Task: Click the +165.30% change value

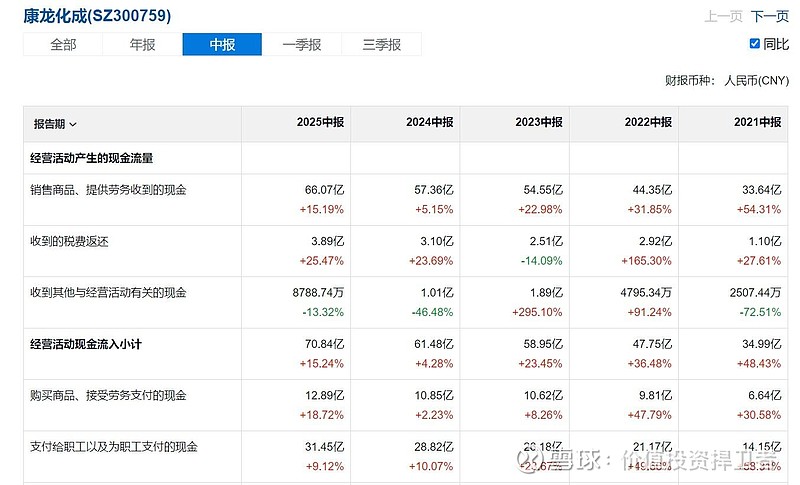Action: [x=646, y=261]
